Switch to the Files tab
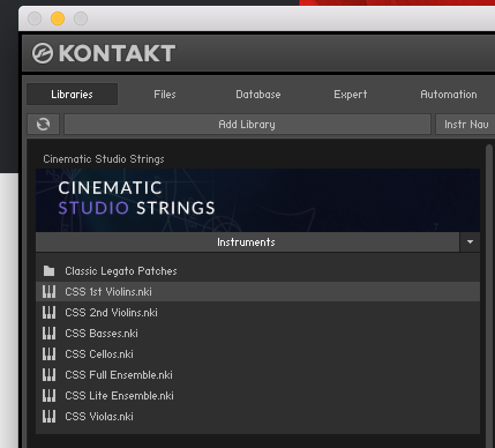Screen dimensions: 495x448 point(164,94)
